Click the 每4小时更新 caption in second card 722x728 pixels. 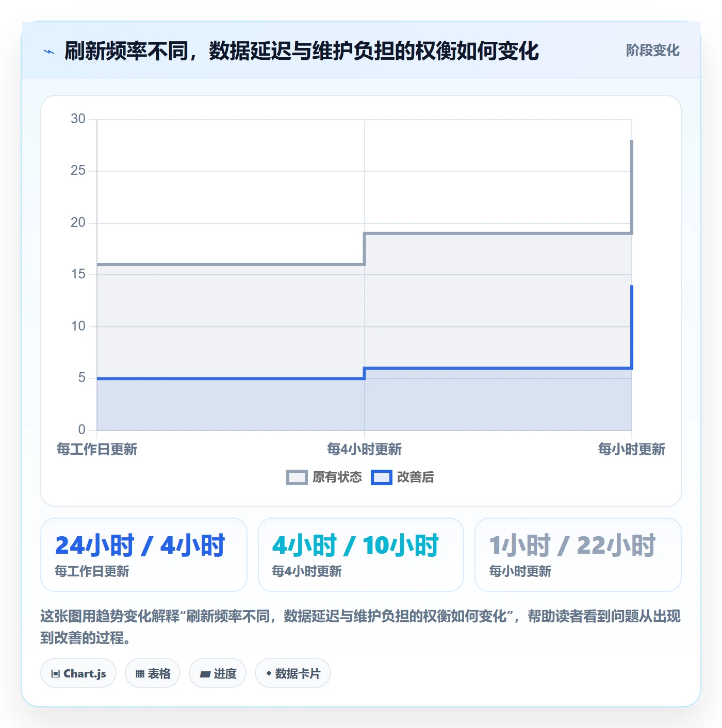pos(307,571)
